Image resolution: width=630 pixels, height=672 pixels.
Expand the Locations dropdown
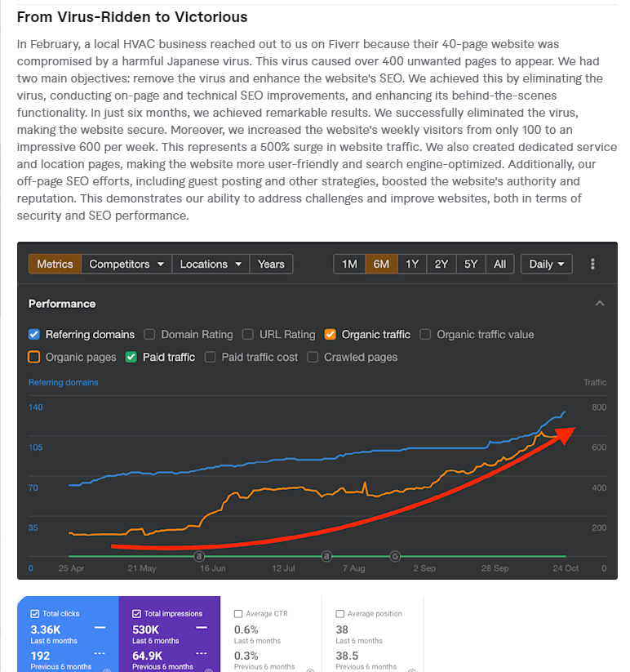point(211,265)
